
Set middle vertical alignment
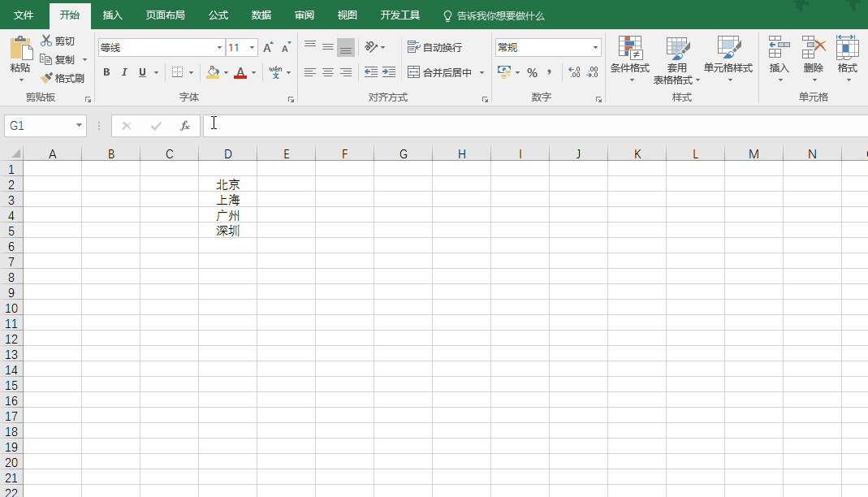pyautogui.click(x=328, y=47)
